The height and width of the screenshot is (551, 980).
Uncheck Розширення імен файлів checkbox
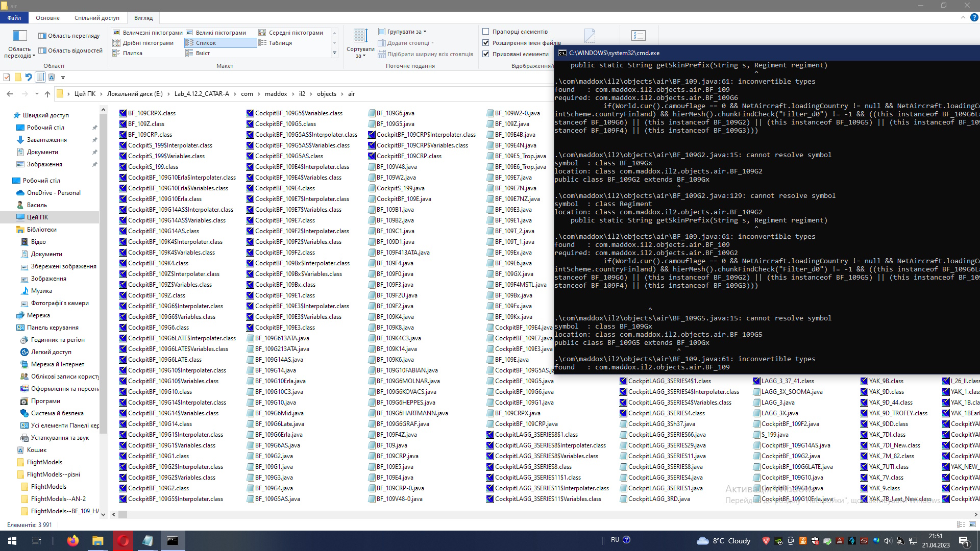[x=486, y=43]
